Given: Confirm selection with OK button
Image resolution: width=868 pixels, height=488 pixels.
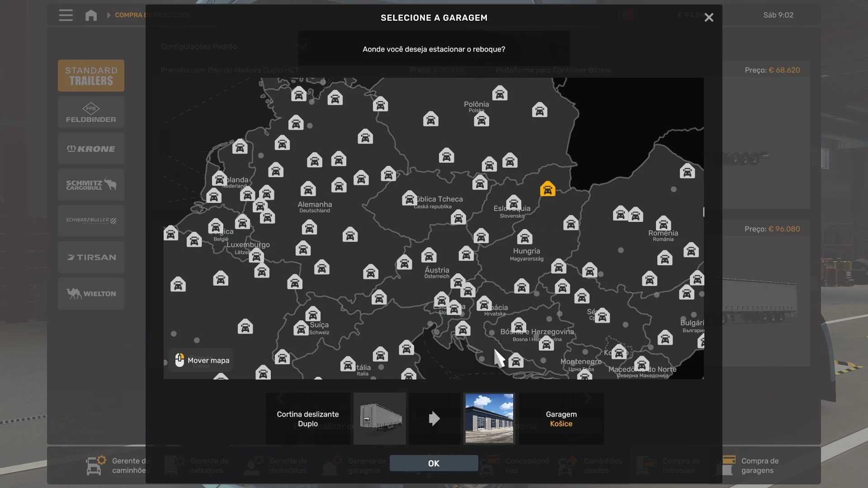Looking at the screenshot, I should click(434, 463).
